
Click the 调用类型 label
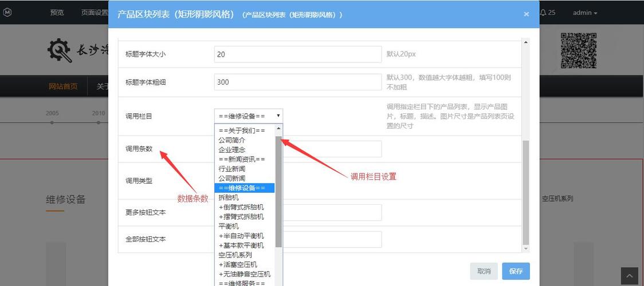[139, 181]
